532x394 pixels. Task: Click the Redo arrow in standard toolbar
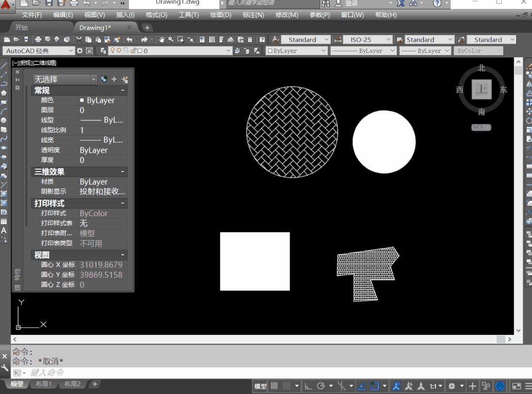pos(144,40)
